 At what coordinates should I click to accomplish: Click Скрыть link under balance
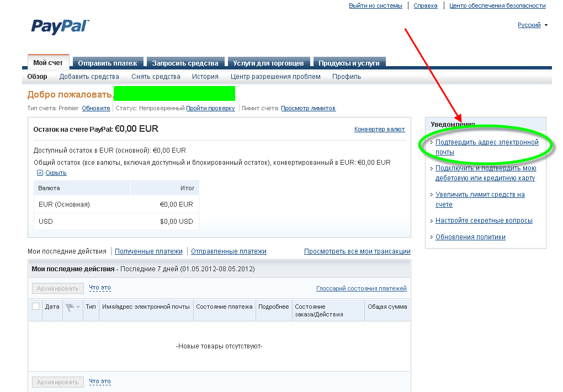(56, 173)
